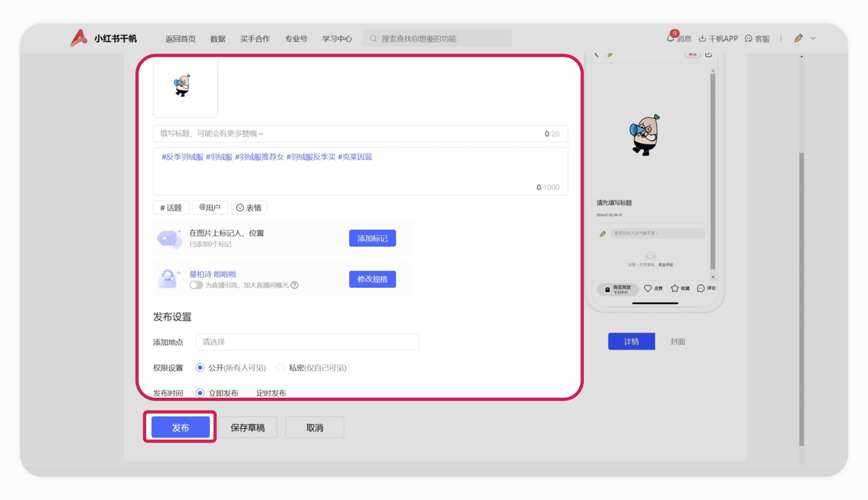Click the blue 发布 button

[x=180, y=428]
